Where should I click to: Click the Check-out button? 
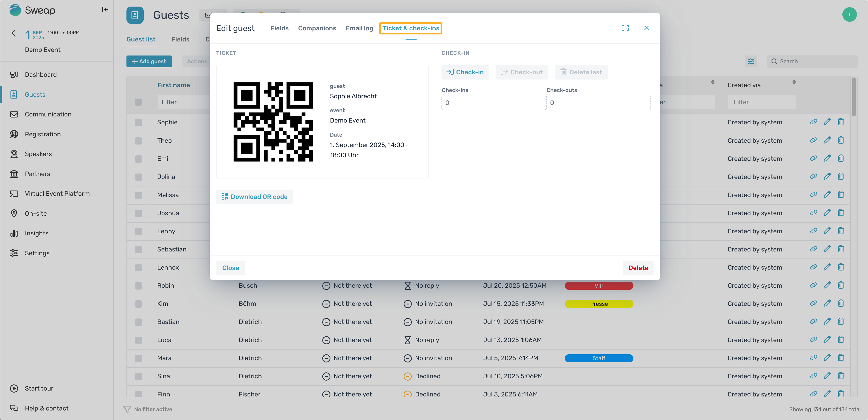pos(522,72)
